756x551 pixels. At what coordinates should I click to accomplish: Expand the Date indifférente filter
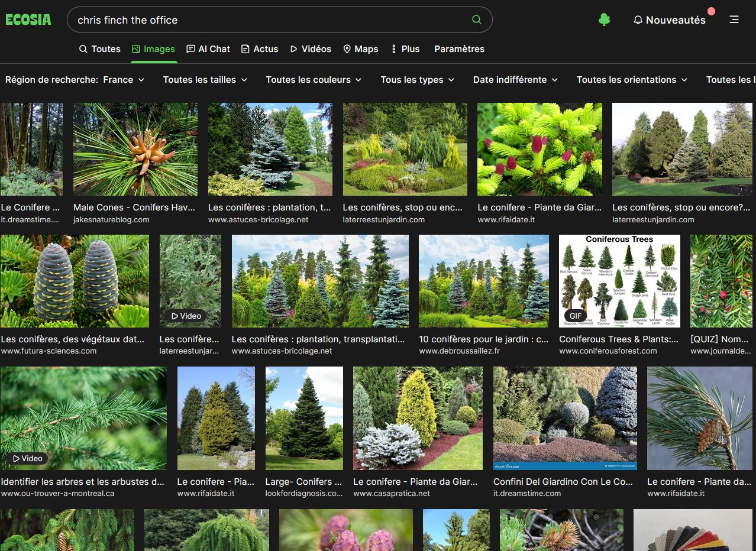pyautogui.click(x=515, y=80)
